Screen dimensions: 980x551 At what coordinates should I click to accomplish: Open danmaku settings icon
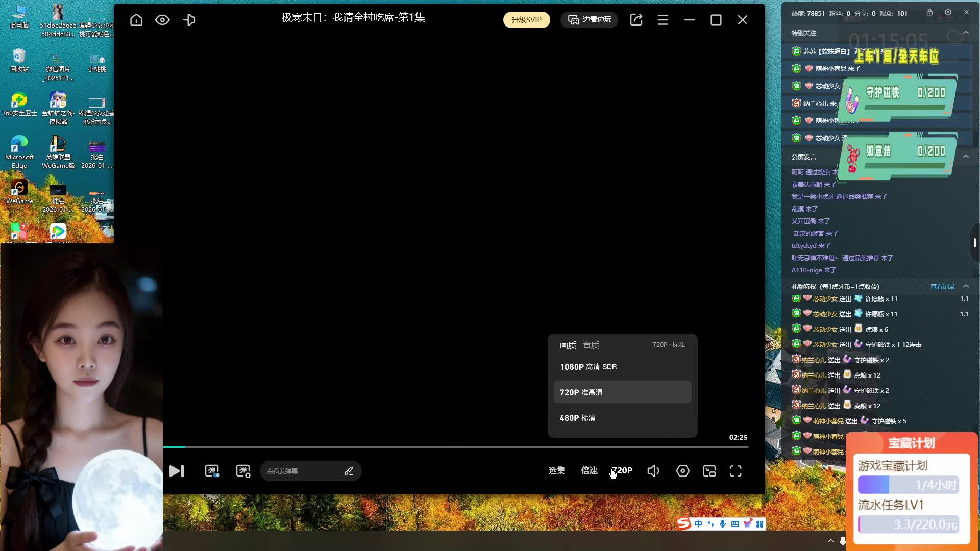[243, 471]
